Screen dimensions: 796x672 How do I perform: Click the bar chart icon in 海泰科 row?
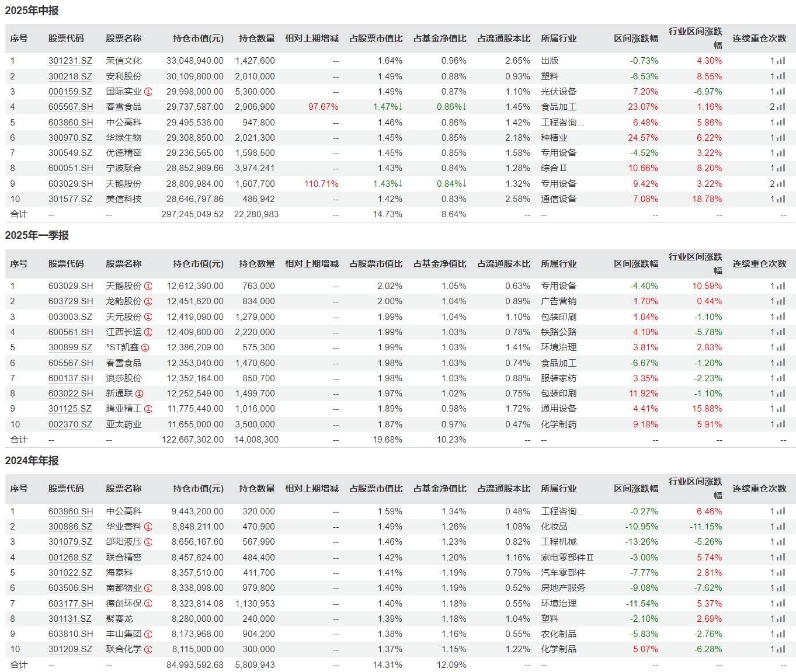781,573
